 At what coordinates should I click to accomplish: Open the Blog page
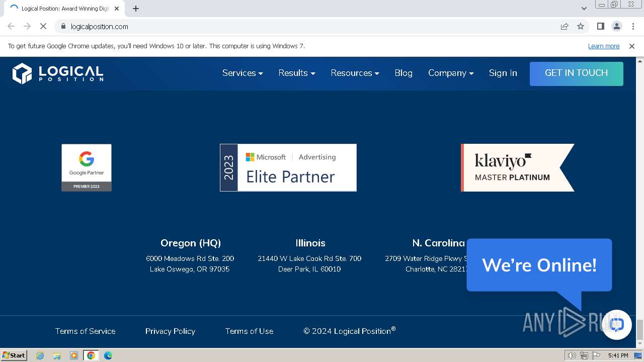pyautogui.click(x=404, y=73)
